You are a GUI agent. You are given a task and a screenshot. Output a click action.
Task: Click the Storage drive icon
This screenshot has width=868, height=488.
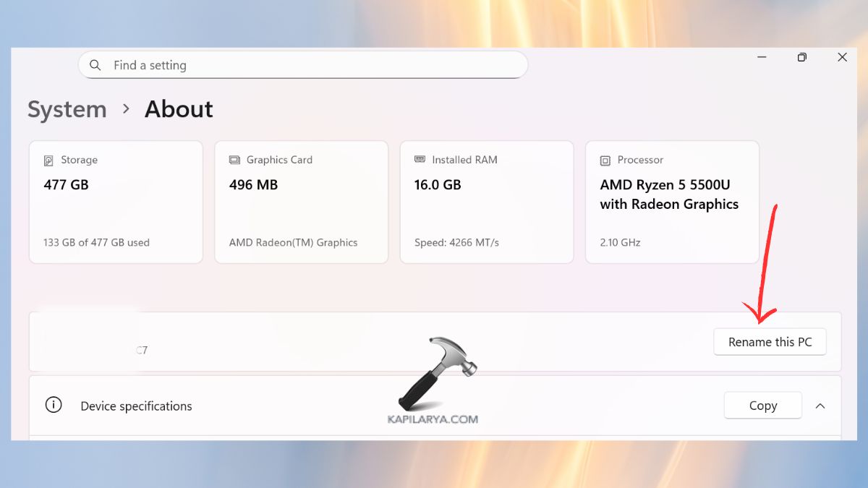[48, 160]
